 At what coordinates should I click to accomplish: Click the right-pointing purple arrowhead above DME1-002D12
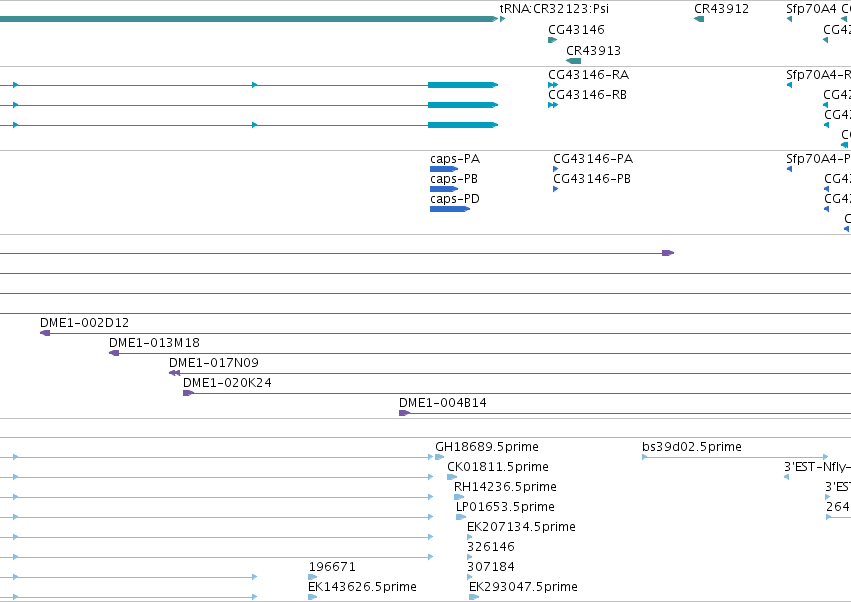[x=668, y=253]
